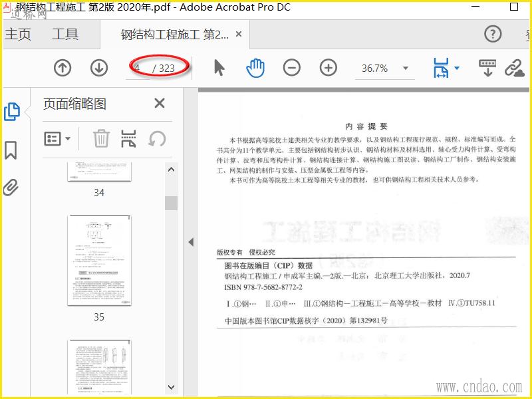Expand the page fit options arrow
Image resolution: width=532 pixels, height=399 pixels.
click(x=457, y=68)
